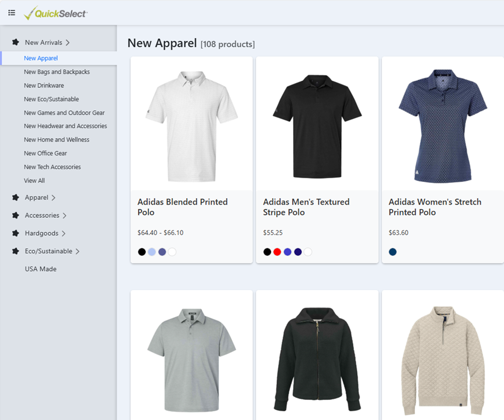Select the white swatch on the Blended Printed Polo

pos(172,251)
